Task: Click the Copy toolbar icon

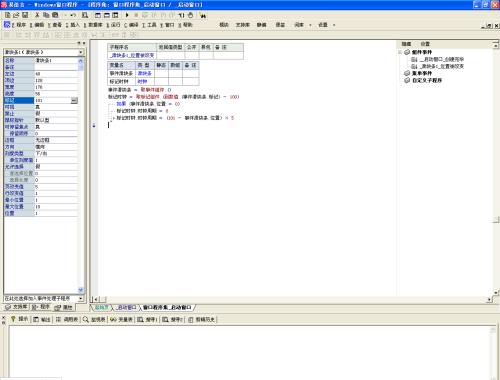Action: [46, 15]
